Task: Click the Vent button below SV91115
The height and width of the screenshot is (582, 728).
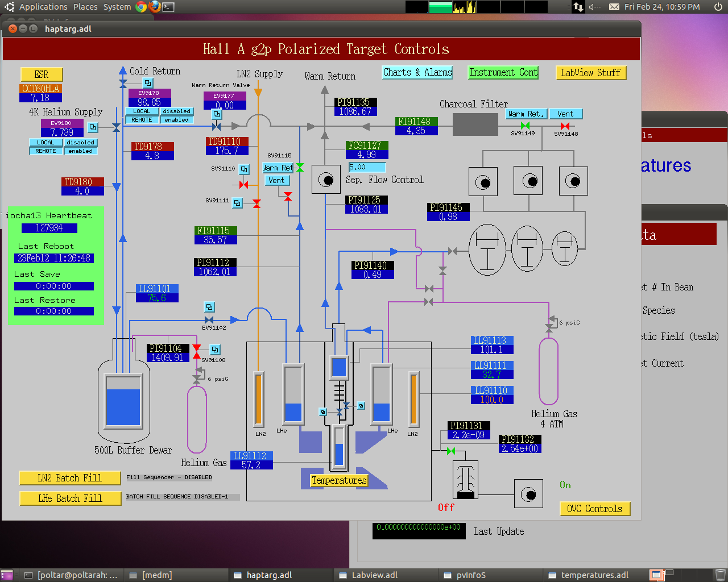Action: [x=276, y=180]
